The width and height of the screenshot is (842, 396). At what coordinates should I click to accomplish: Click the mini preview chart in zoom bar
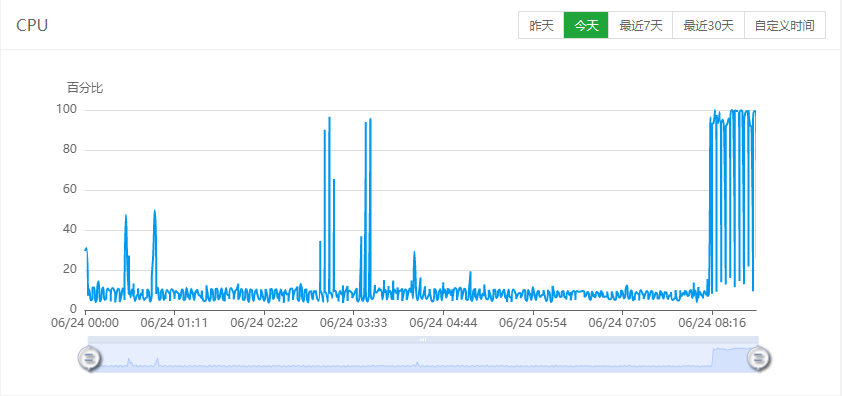[x=423, y=358]
